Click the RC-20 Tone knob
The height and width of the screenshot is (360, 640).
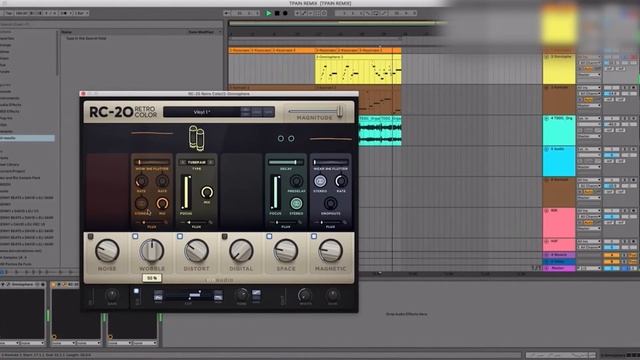click(242, 295)
